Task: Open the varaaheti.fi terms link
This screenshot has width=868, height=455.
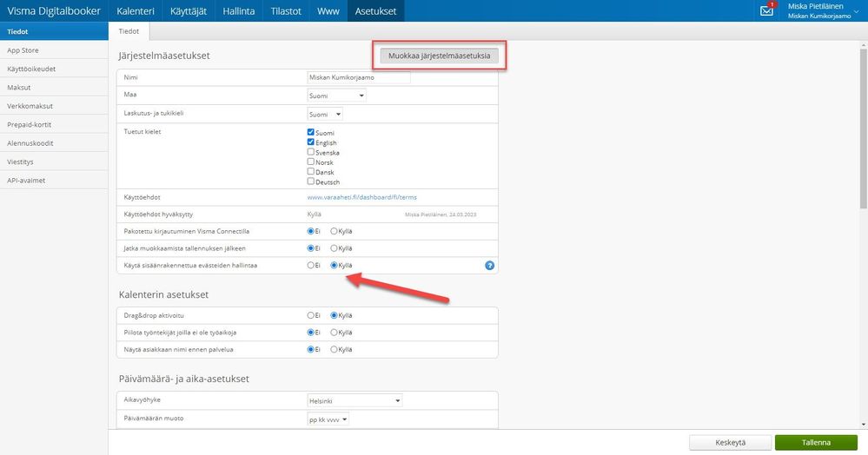Action: pyautogui.click(x=362, y=197)
